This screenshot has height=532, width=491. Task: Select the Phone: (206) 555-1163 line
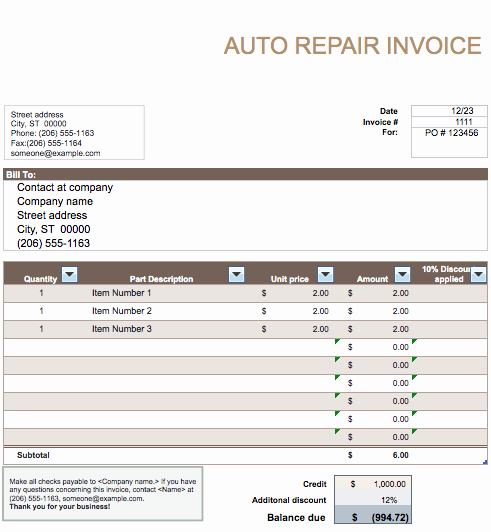click(52, 133)
